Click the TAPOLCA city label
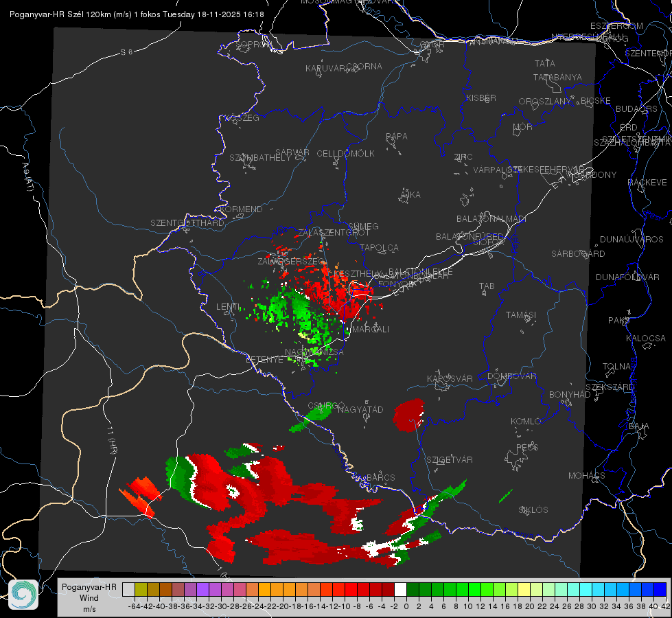This screenshot has height=618, width=672. [380, 247]
